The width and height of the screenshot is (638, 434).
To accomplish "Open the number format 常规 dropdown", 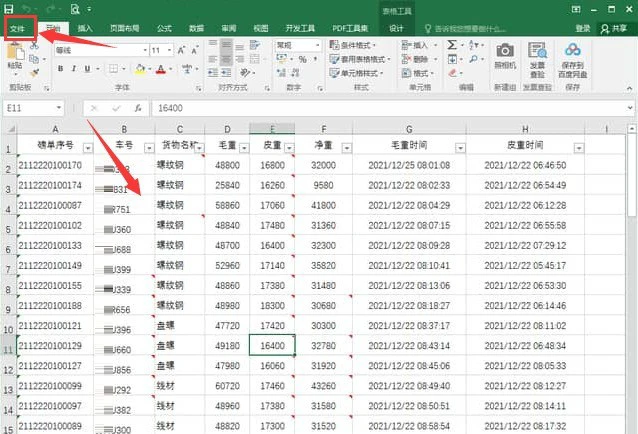I will pyautogui.click(x=317, y=46).
